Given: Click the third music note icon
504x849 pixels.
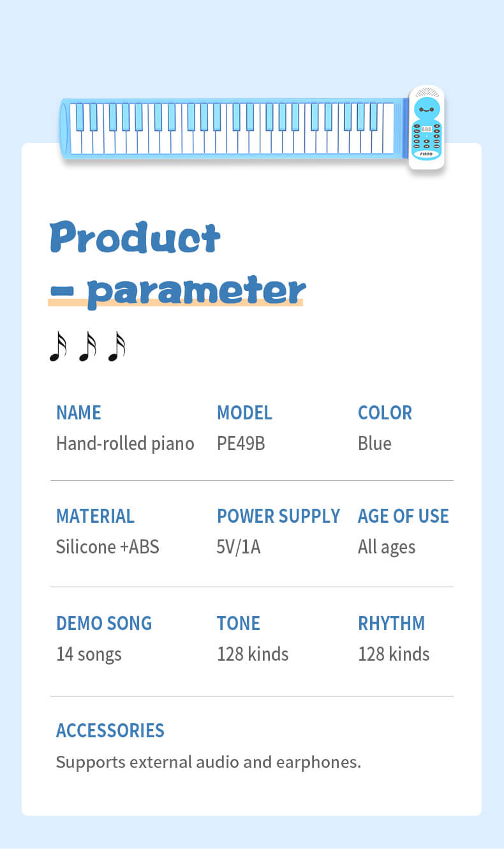Looking at the screenshot, I should coord(116,347).
